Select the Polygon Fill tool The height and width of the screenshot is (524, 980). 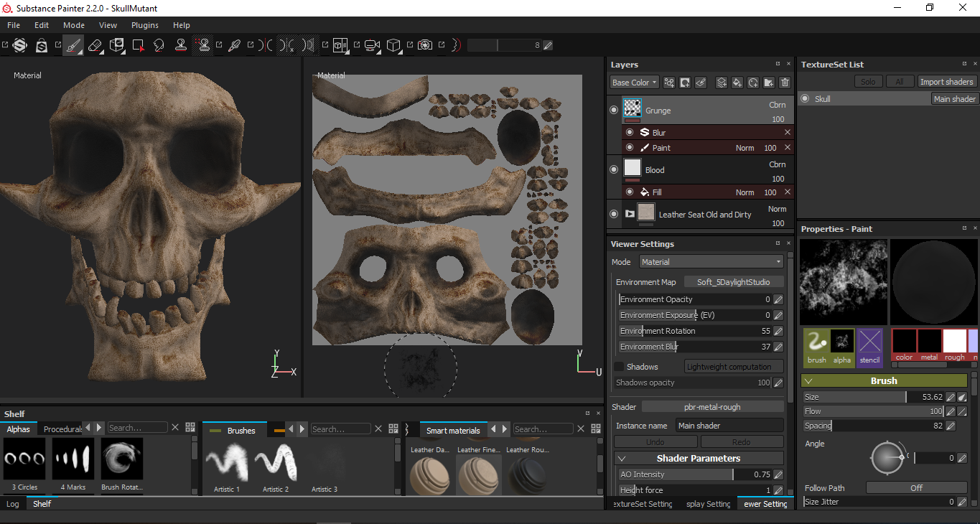click(x=138, y=45)
